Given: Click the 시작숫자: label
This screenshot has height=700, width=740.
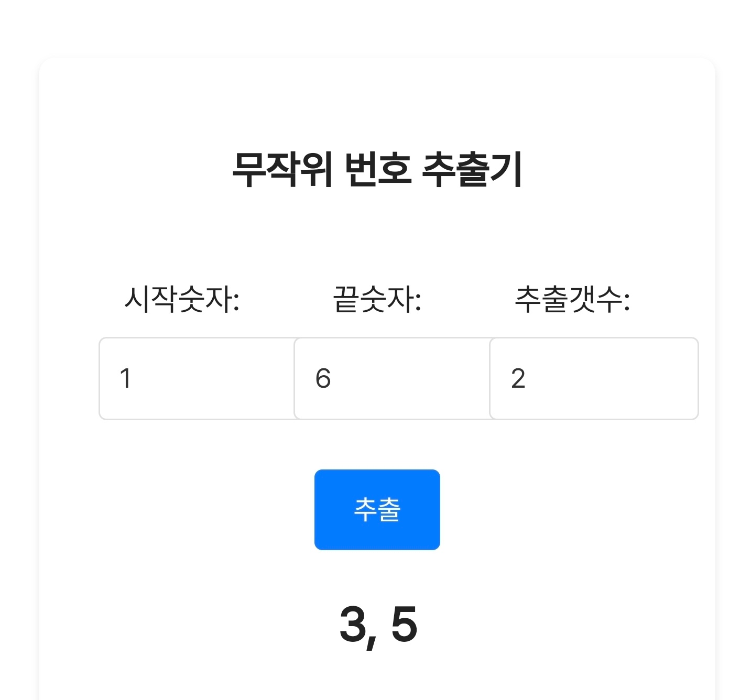Looking at the screenshot, I should click(182, 300).
